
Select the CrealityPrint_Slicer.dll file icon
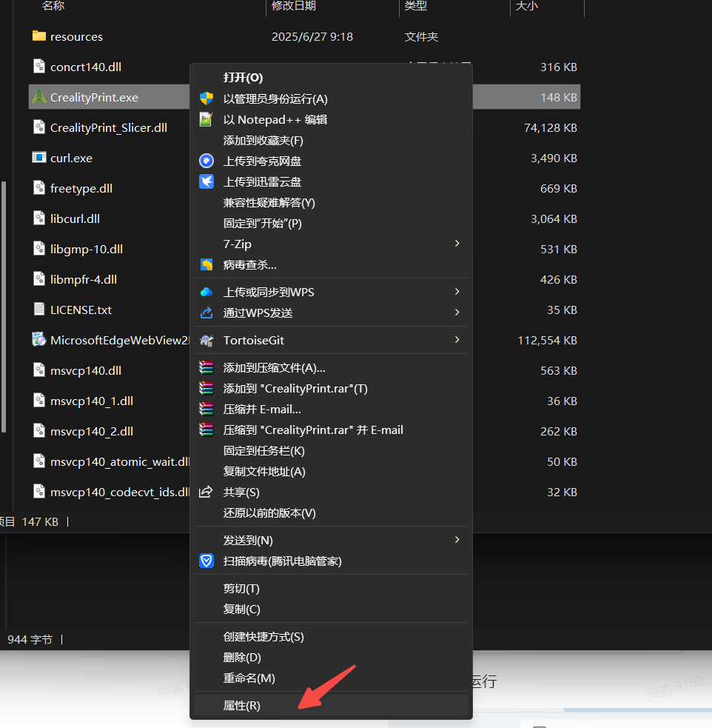39,127
